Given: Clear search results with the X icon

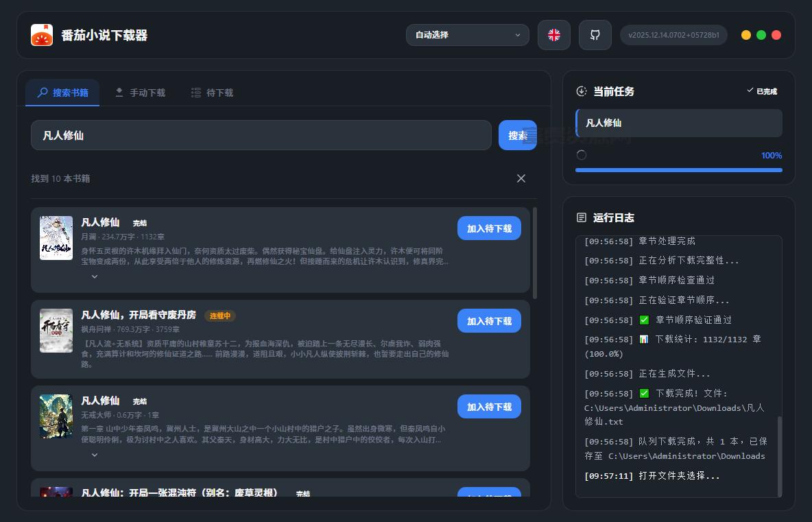Looking at the screenshot, I should coord(521,178).
